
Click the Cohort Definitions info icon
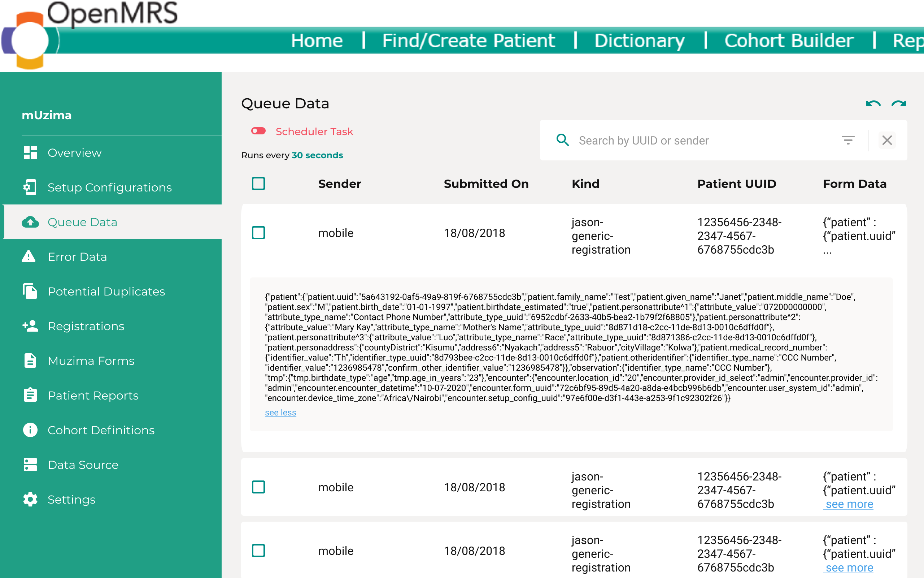30,430
